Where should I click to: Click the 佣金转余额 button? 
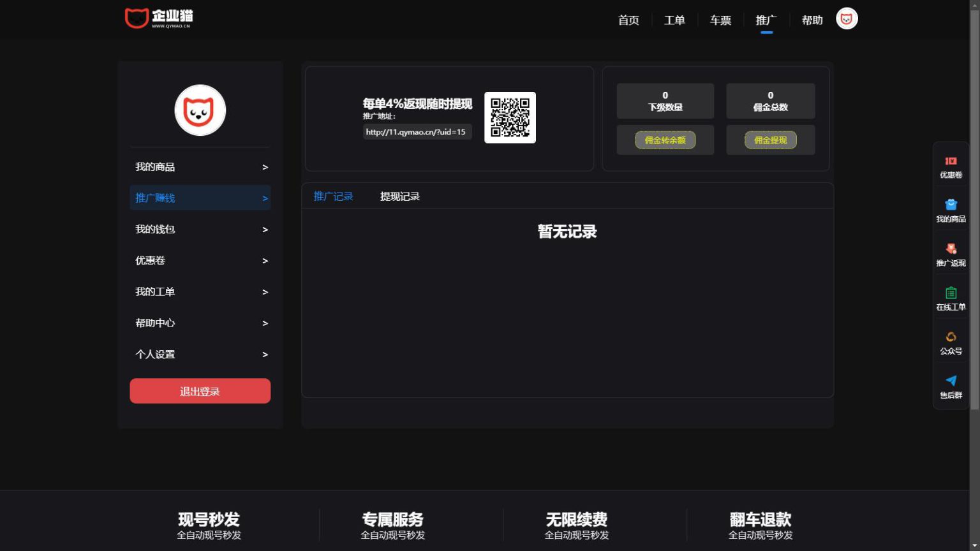coord(665,140)
